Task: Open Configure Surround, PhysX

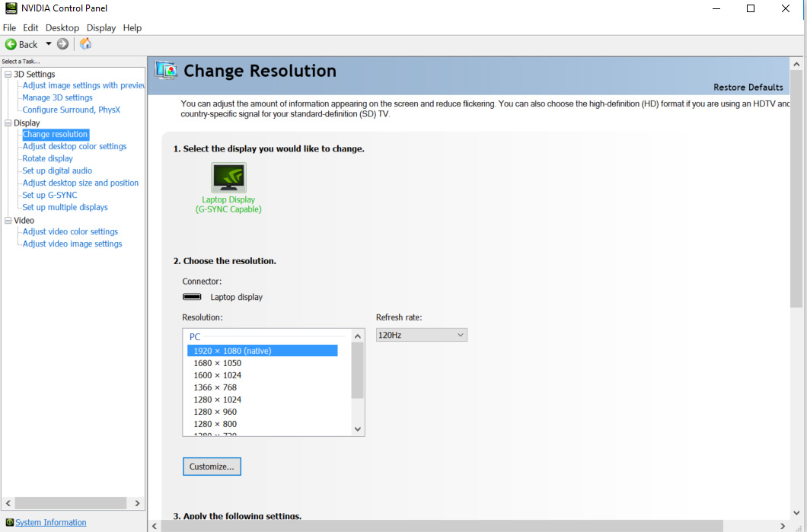Action: coord(71,110)
